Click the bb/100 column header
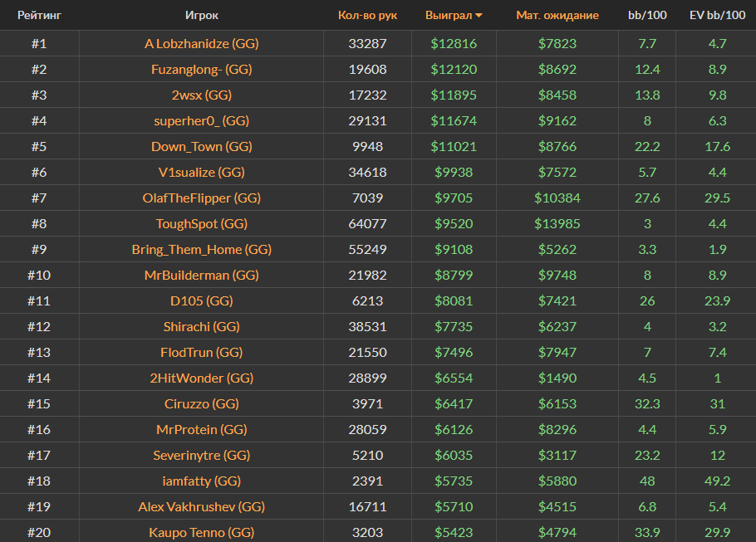The height and width of the screenshot is (542, 756). (x=646, y=15)
